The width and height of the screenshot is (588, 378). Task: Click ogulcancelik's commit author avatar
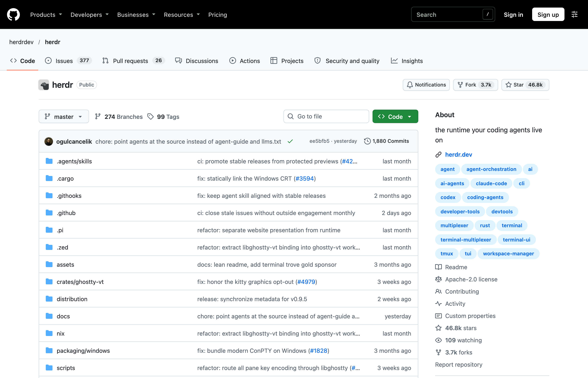pyautogui.click(x=49, y=141)
